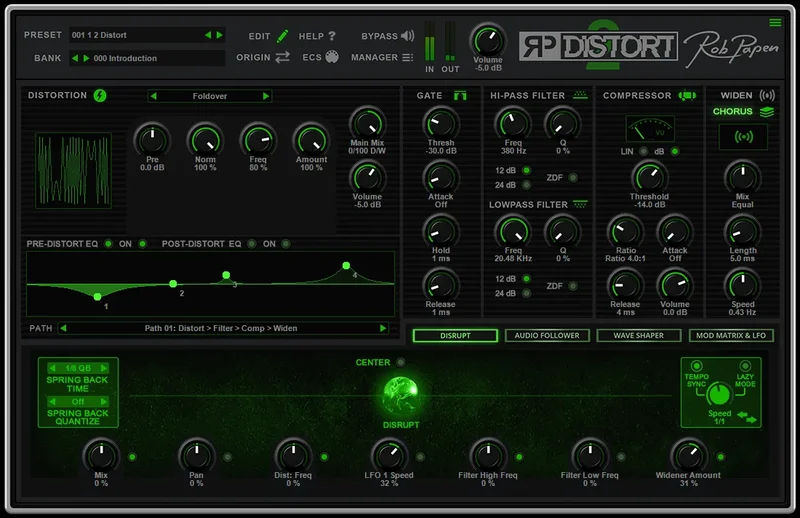Click EQ band 4 node
Image resolution: width=800 pixels, height=518 pixels.
point(346,265)
